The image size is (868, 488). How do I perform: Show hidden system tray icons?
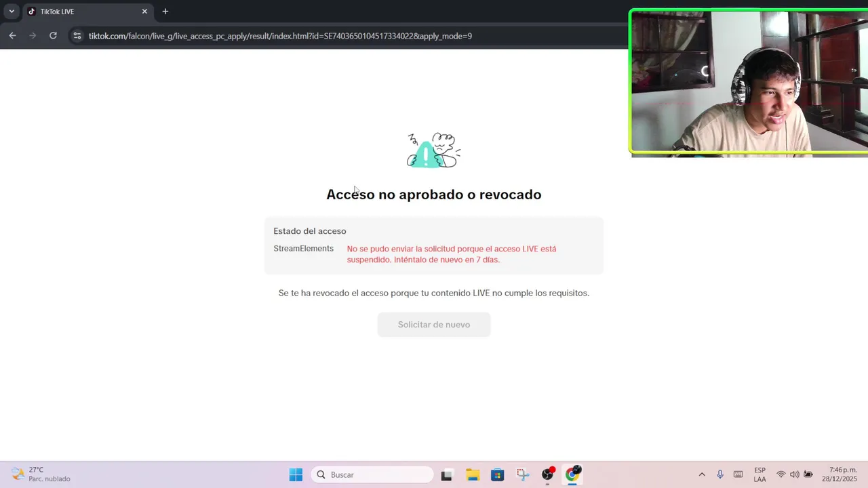pyautogui.click(x=702, y=474)
